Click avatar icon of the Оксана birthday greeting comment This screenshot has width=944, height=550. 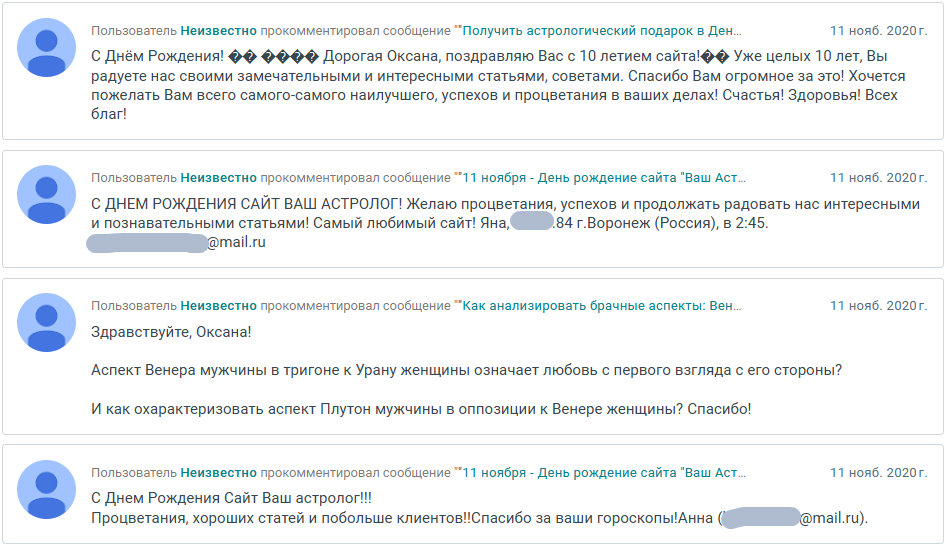46,48
